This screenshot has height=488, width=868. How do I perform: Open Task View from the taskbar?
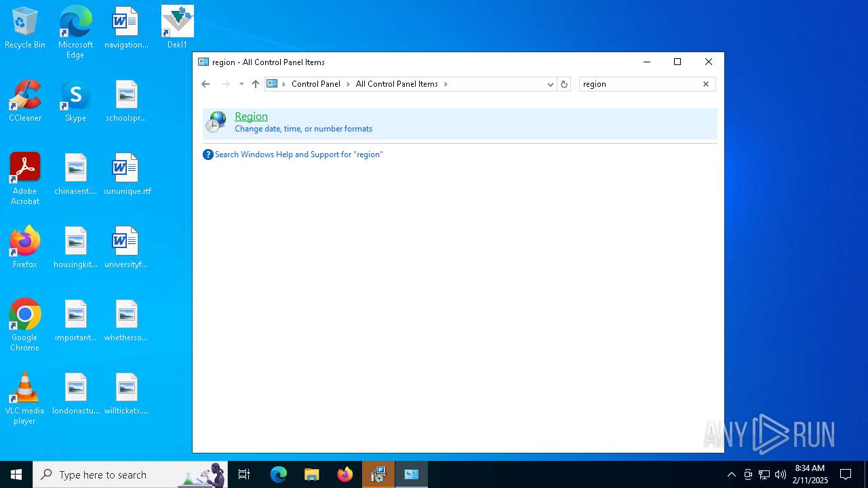244,474
